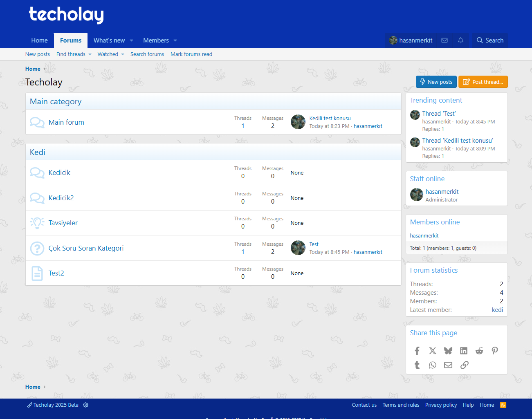
Task: Open the Test2 forum link
Action: pyautogui.click(x=56, y=273)
